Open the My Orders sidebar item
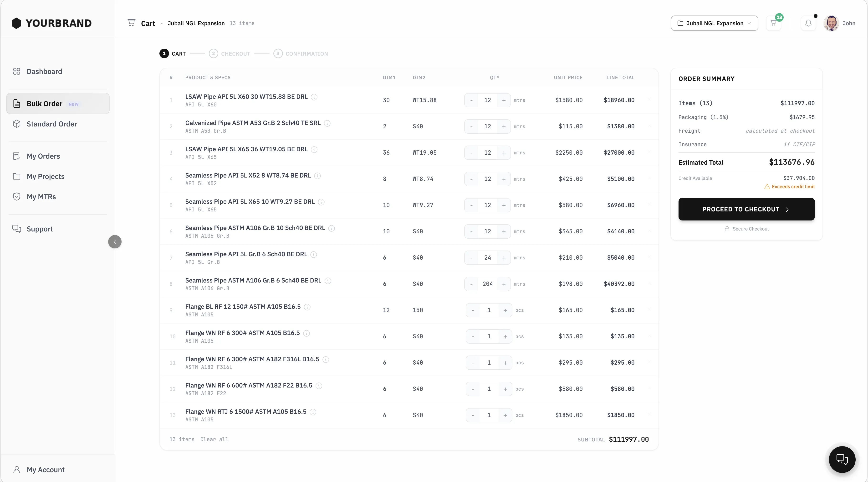Image resolution: width=868 pixels, height=482 pixels. 43,156
